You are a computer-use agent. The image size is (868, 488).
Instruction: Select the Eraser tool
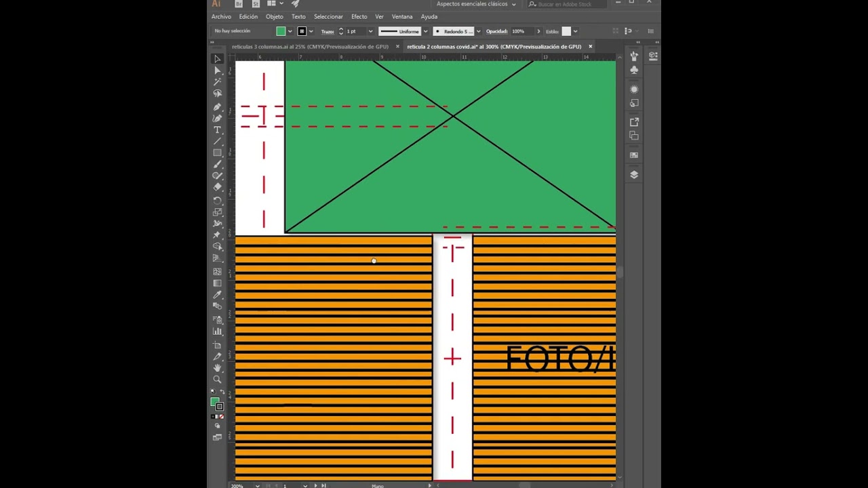click(217, 187)
